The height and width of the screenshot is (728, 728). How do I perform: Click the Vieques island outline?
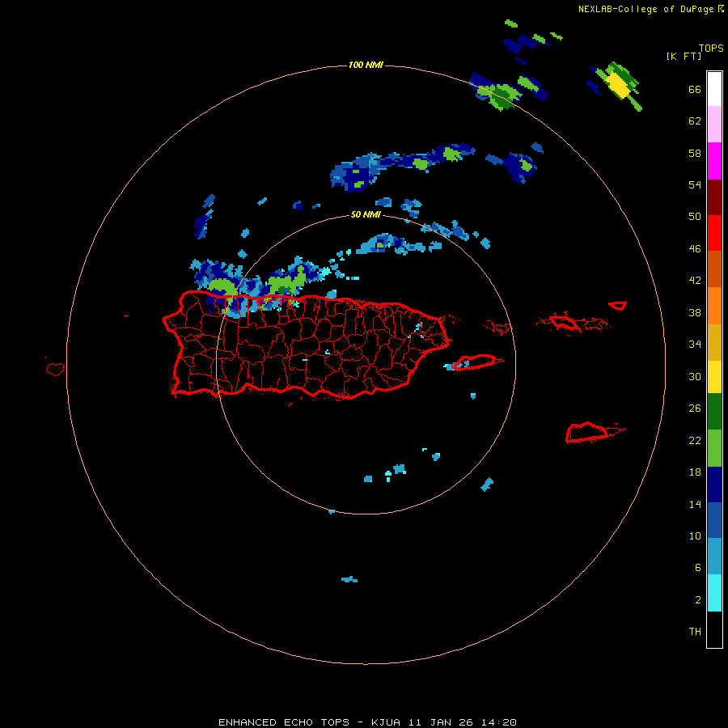point(475,362)
